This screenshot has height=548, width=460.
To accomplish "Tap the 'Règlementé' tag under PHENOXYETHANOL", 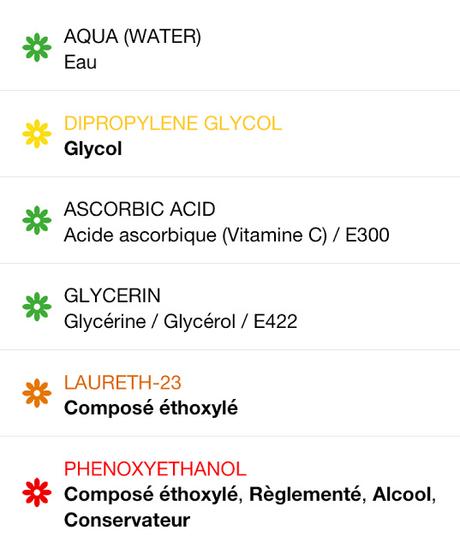I will click(x=307, y=495).
